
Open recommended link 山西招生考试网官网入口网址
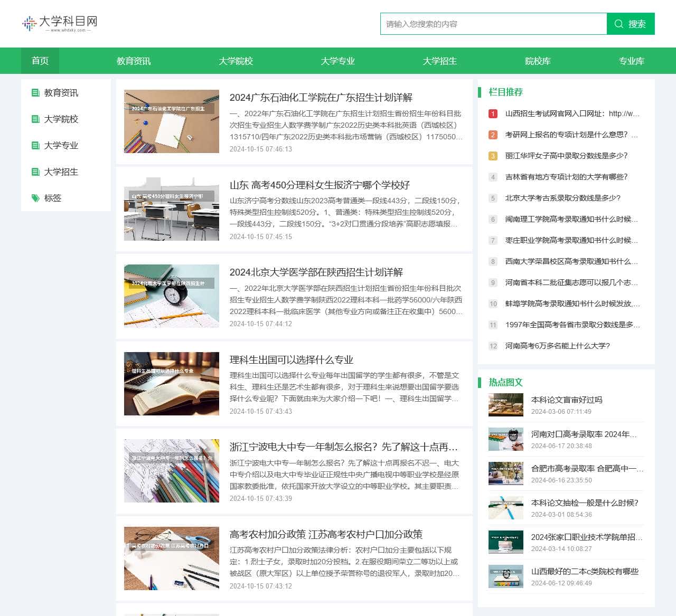[x=572, y=113]
